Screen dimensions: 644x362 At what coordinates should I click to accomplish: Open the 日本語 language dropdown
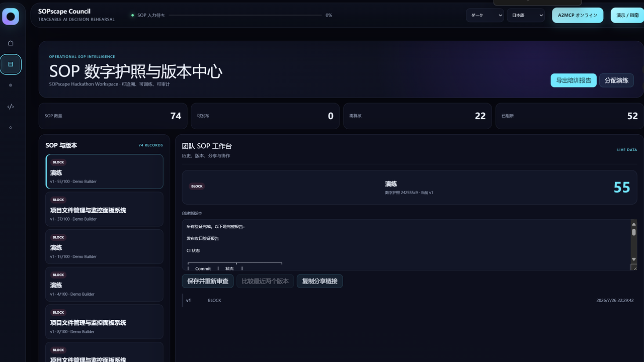(526, 15)
